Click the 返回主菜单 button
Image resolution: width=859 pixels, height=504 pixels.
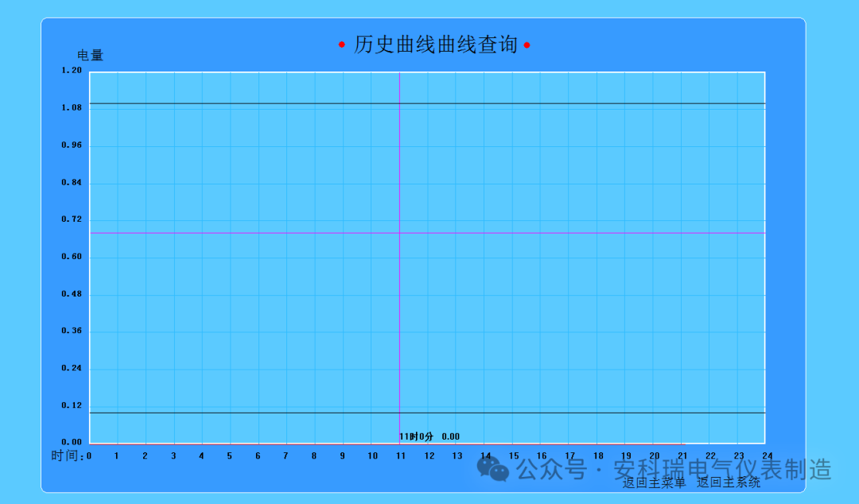pyautogui.click(x=654, y=483)
